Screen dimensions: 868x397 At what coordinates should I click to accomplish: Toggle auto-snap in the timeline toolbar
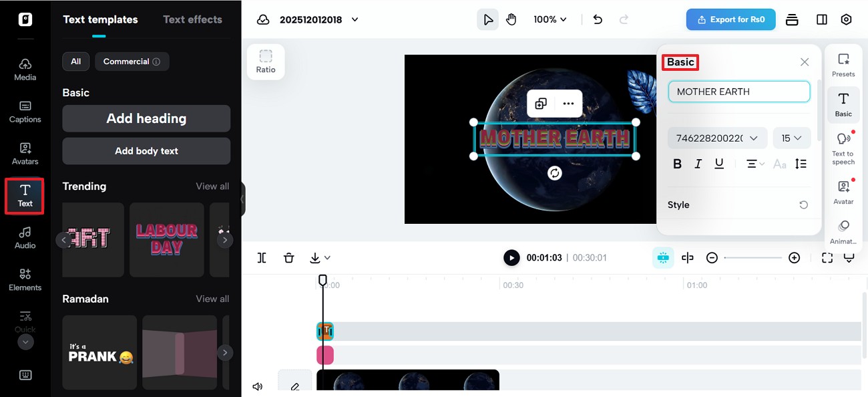pos(663,257)
